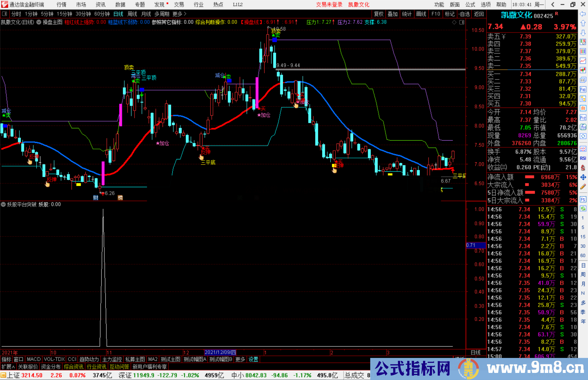Select the pencil drawing tool icon
This screenshot has height=380, width=588.
click(583, 187)
